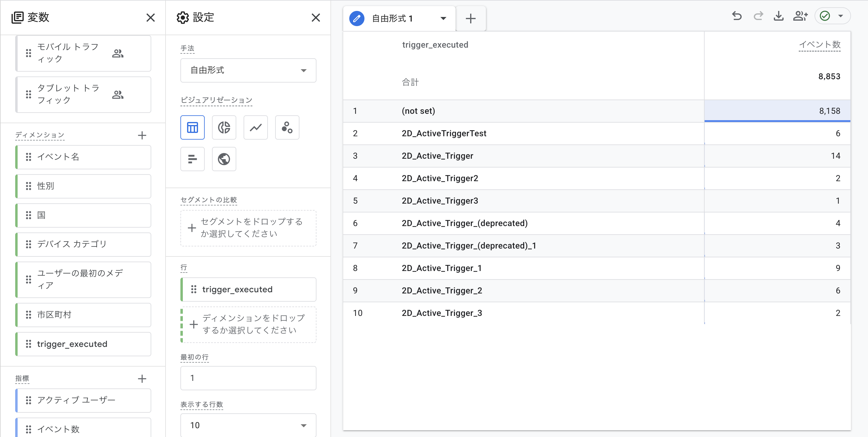Select the イベント数 metric chip
Screen dimensions: 868x437
[83, 428]
